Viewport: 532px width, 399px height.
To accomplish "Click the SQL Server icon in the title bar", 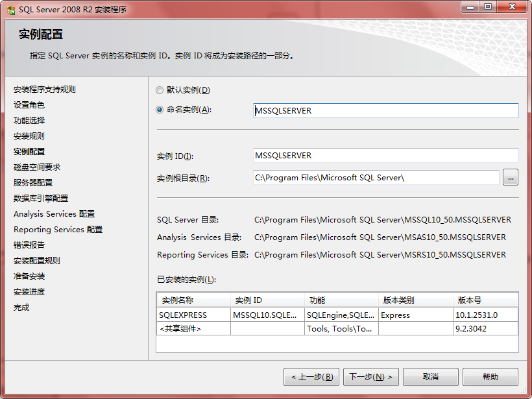I will point(9,8).
